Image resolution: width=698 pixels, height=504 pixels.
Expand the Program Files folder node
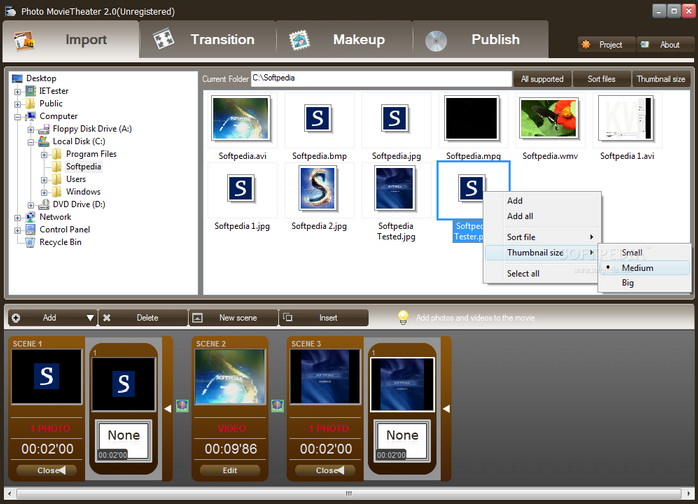point(44,154)
